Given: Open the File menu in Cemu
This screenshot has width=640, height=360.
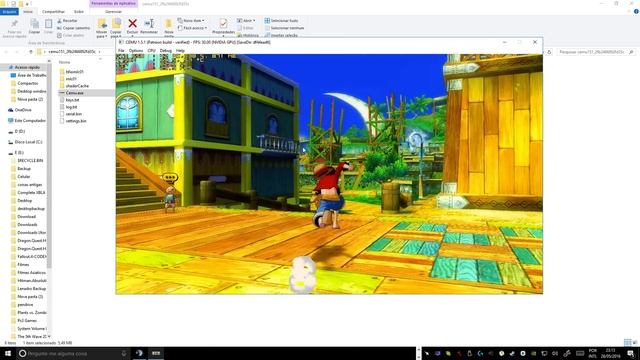Looking at the screenshot, I should [x=121, y=51].
